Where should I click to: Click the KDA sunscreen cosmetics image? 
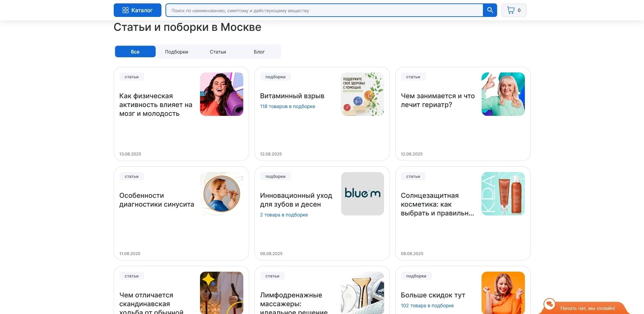point(503,194)
